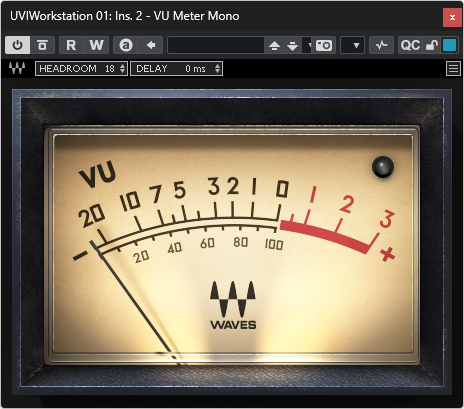This screenshot has height=409, width=464.
Task: Click the bypass effect button
Action: pos(42,45)
